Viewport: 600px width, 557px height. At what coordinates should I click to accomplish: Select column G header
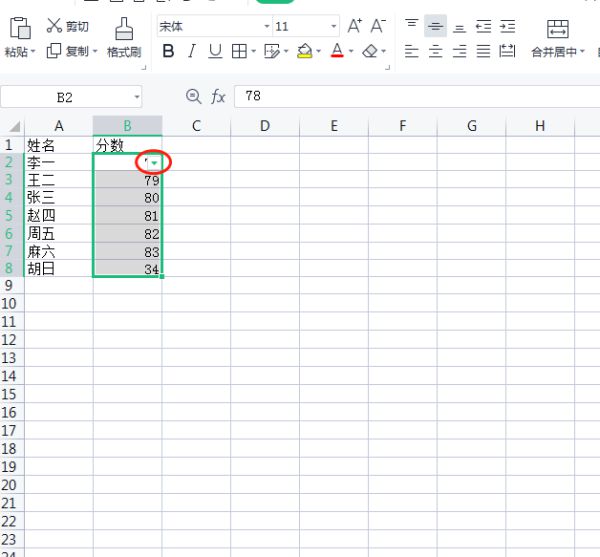471,125
